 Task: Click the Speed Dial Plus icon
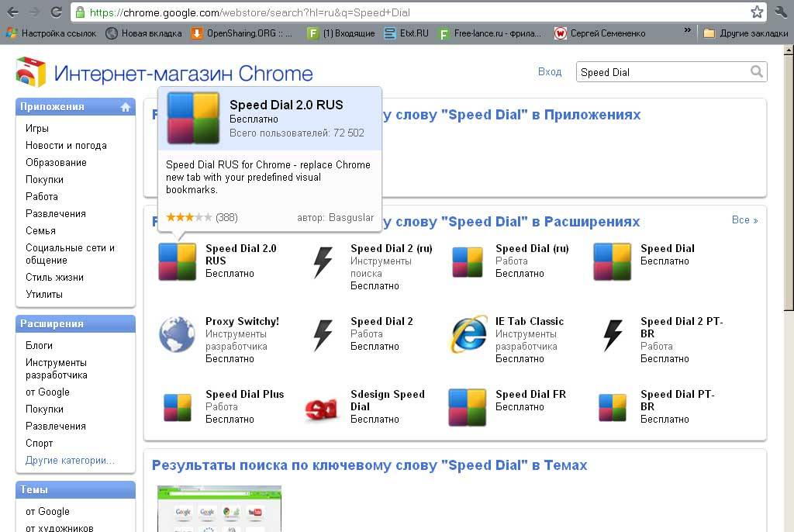coord(178,407)
